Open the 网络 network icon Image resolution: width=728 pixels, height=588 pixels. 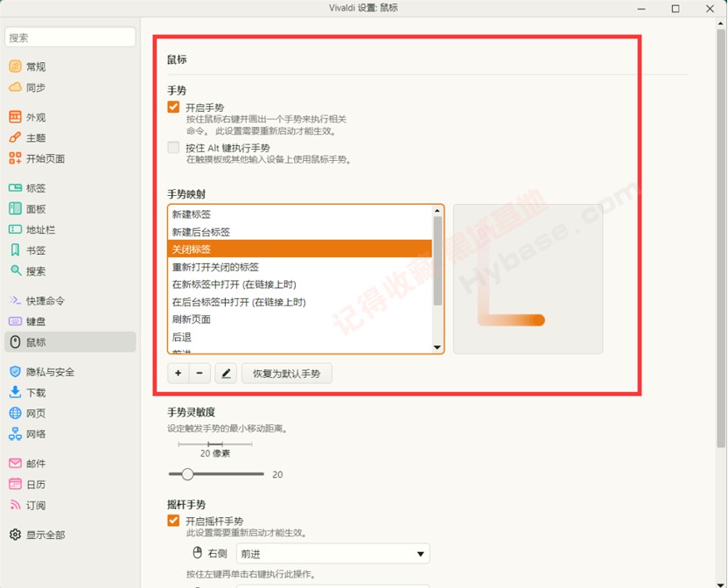pyautogui.click(x=16, y=434)
